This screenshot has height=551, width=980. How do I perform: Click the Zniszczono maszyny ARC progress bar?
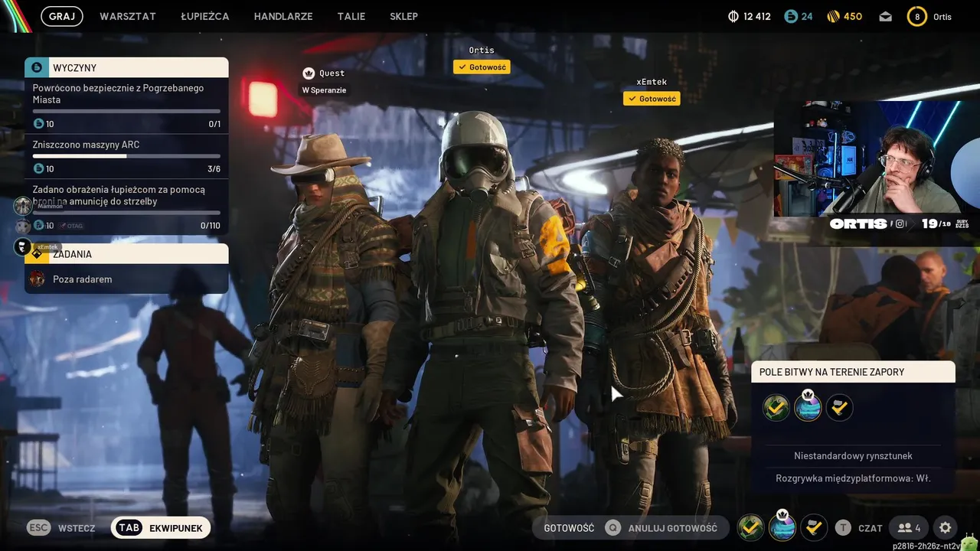[126, 156]
